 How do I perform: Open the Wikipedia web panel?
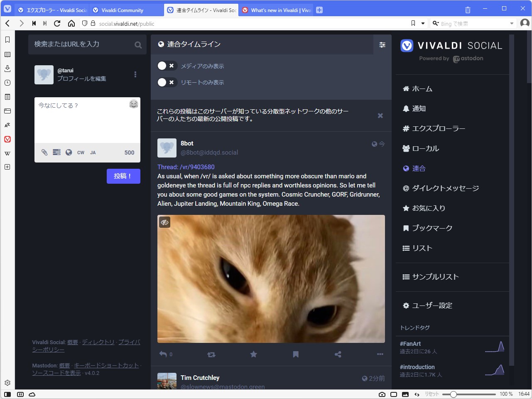[7, 153]
